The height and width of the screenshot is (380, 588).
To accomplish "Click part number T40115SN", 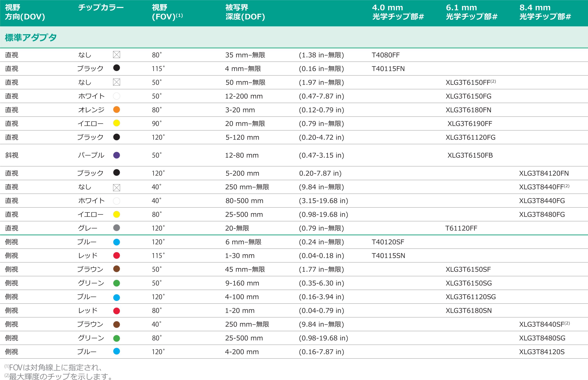I will [388, 256].
